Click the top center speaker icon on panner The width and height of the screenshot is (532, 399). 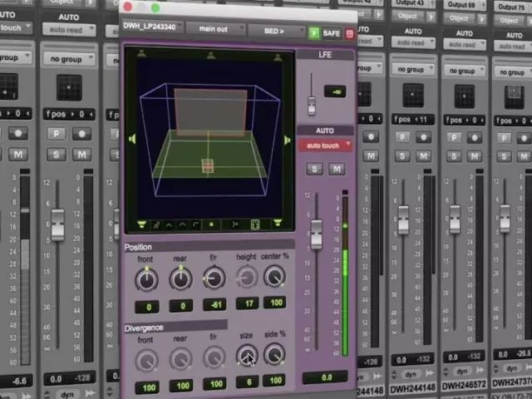pos(211,55)
